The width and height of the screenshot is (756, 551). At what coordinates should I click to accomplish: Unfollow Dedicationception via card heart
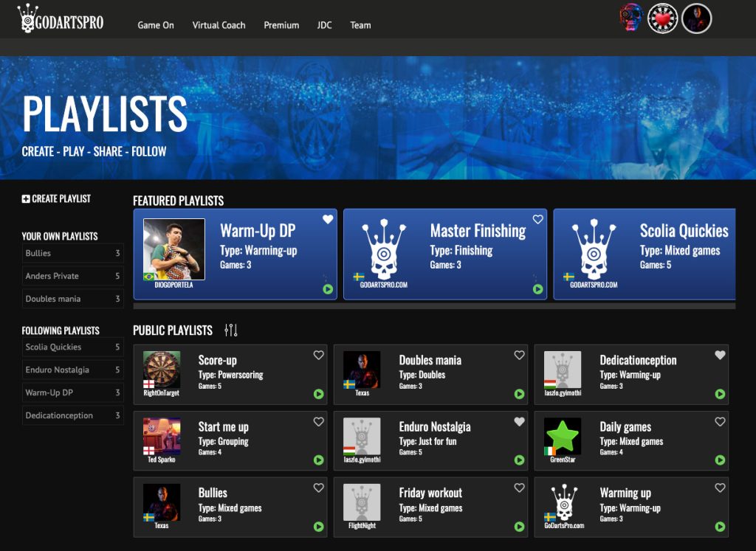pos(720,355)
